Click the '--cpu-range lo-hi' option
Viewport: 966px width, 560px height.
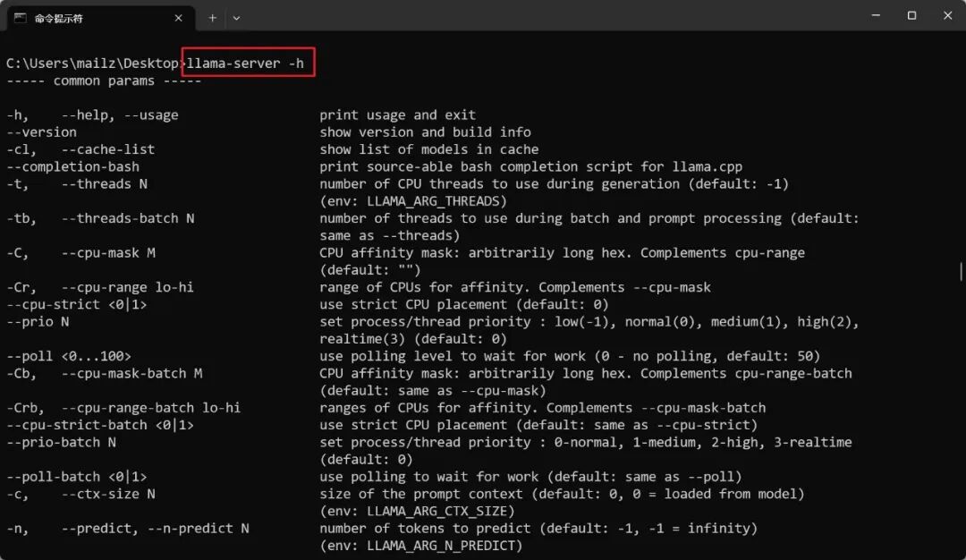point(128,287)
